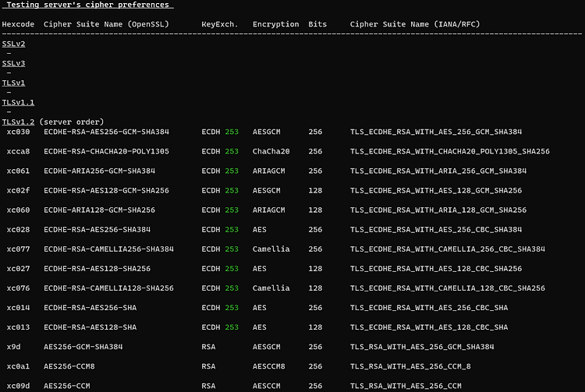The height and width of the screenshot is (392, 585).
Task: Select cipher "ECDHE-RSA-AES128-SHA256"
Action: point(97,269)
